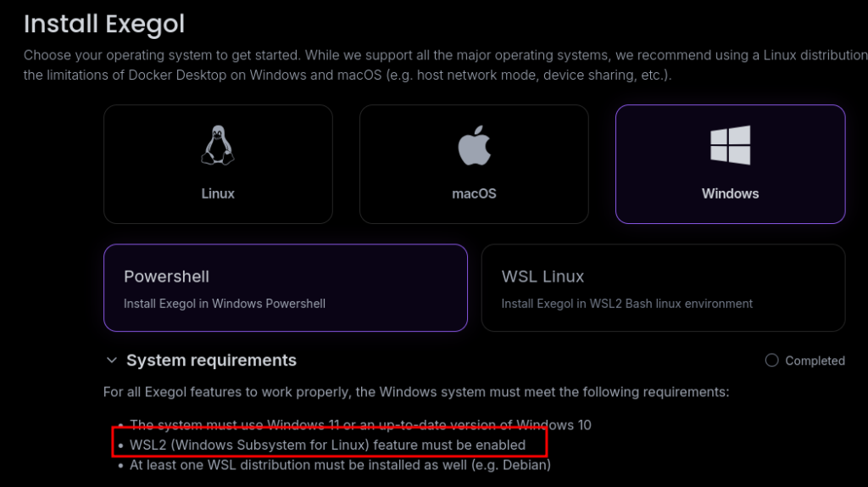The height and width of the screenshot is (487, 868).
Task: Click 'Install Exegol in Windows Powershell' description
Action: click(224, 304)
